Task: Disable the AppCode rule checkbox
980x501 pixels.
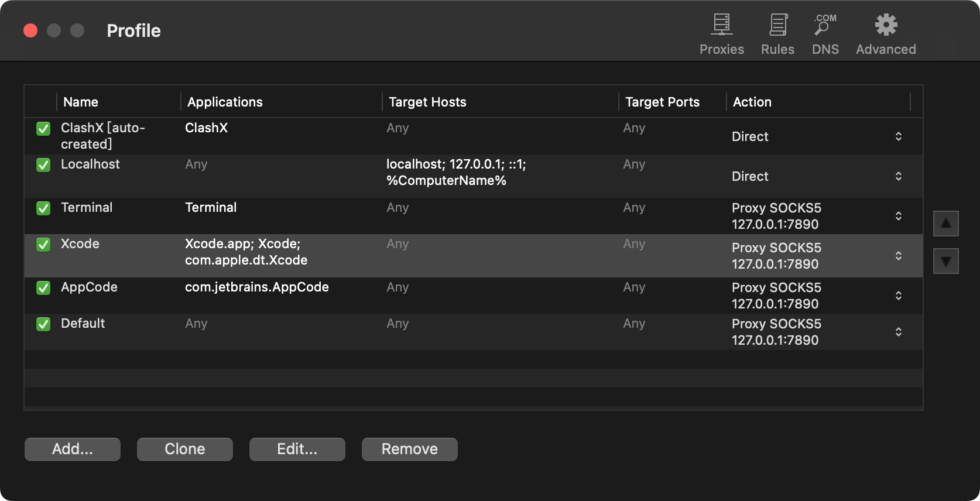Action: click(x=43, y=288)
